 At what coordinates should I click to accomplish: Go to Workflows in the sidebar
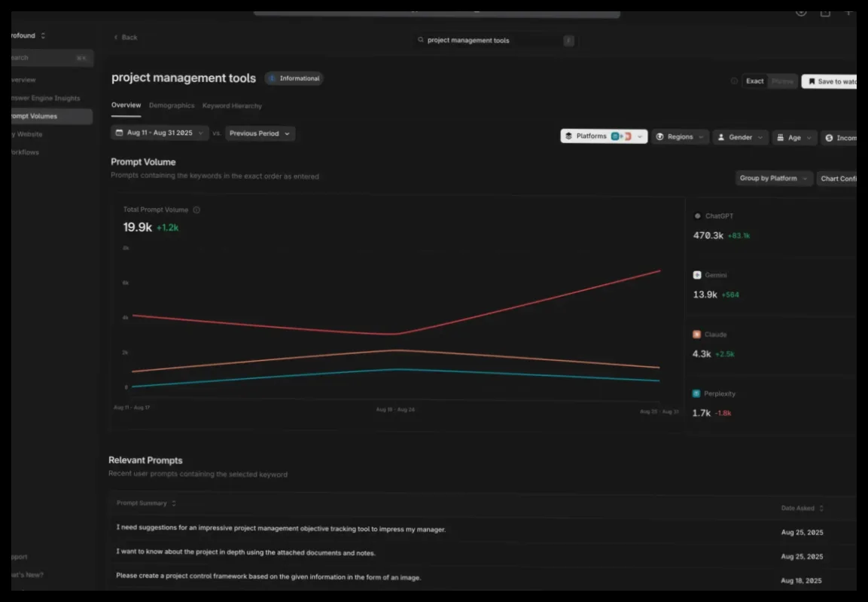(x=26, y=152)
